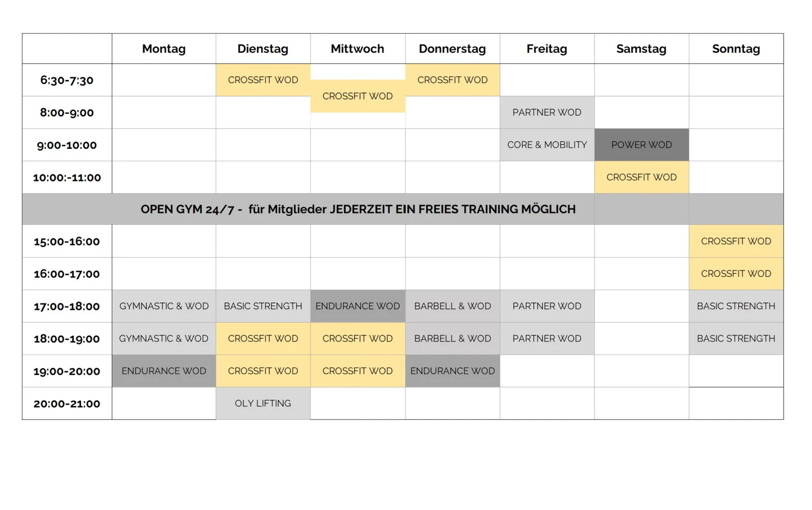The width and height of the screenshot is (812, 510).
Task: Select Friday 8:00 PARTNER WOD cell
Action: click(547, 112)
